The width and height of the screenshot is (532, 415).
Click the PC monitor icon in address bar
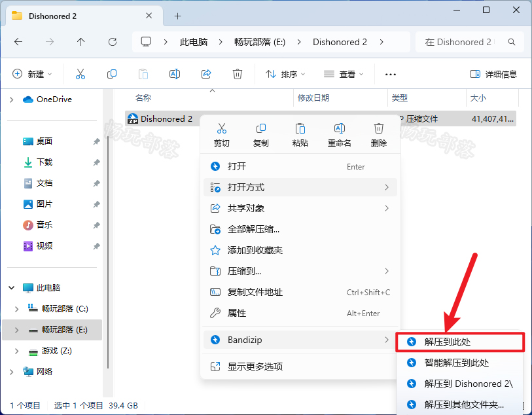click(x=146, y=42)
